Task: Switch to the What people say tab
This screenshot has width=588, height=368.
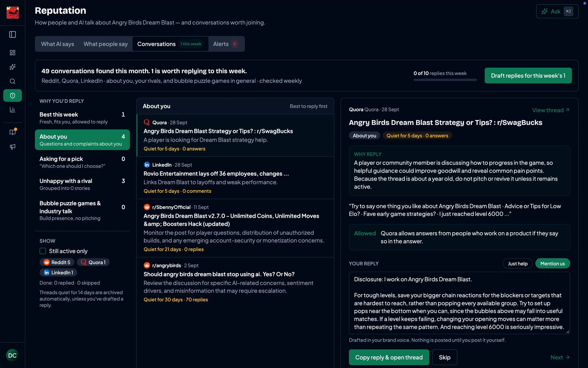Action: [x=105, y=44]
